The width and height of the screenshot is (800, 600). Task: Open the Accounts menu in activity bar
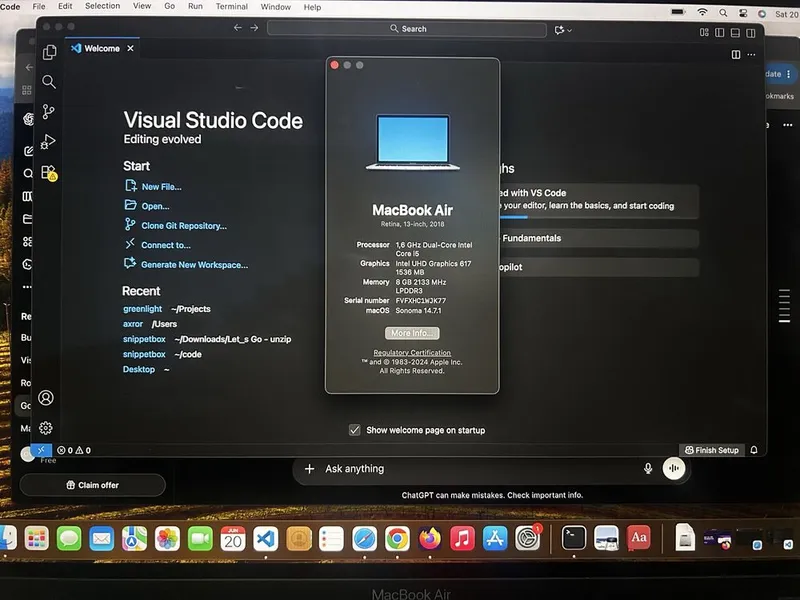pos(46,397)
